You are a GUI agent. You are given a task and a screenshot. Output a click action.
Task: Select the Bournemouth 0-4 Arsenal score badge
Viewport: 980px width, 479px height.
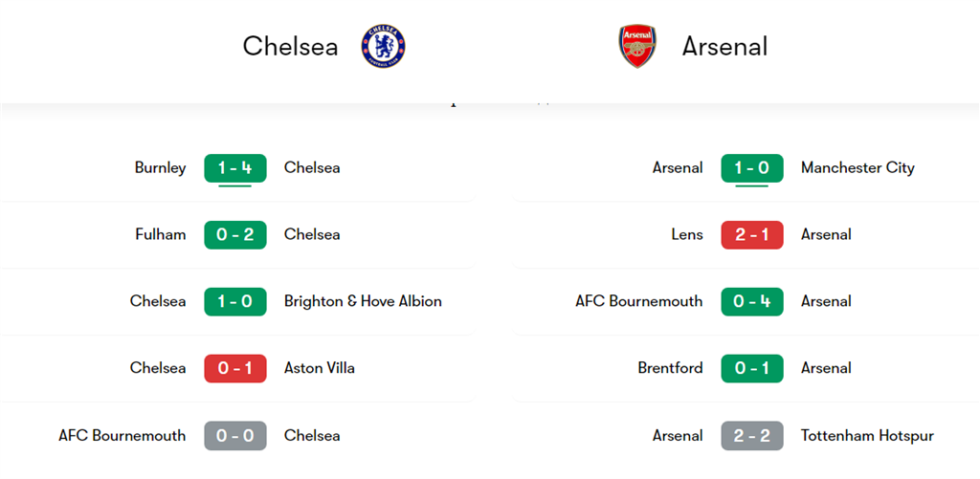752,302
